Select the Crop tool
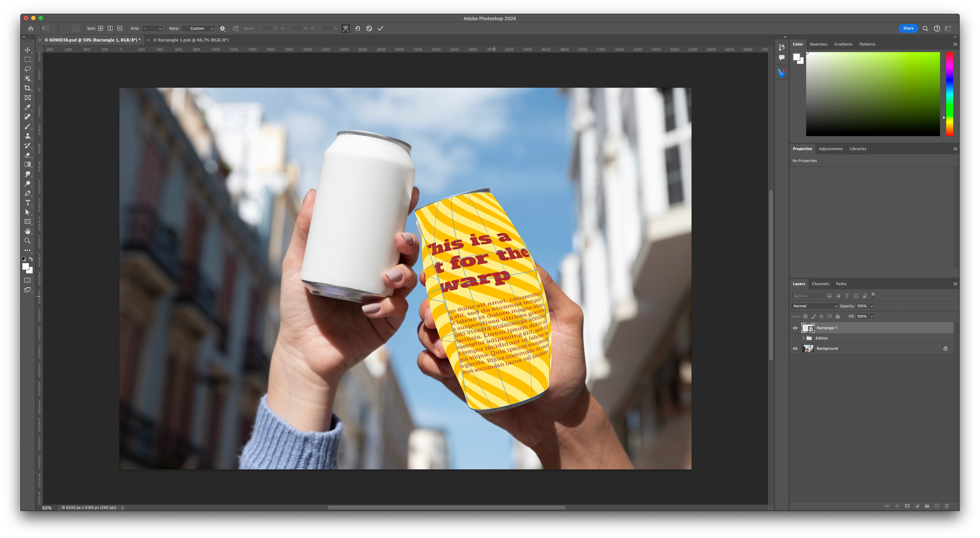The height and width of the screenshot is (538, 980). [27, 88]
